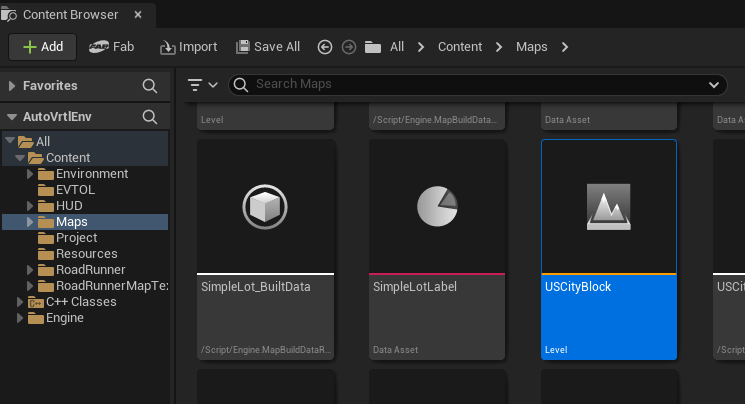Expand the search field history dropdown
The height and width of the screenshot is (404, 745).
pyautogui.click(x=714, y=85)
